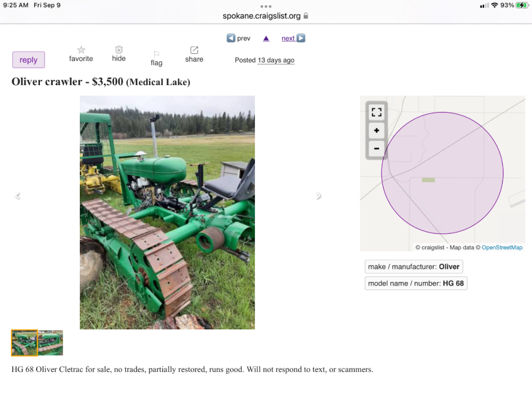The height and width of the screenshot is (399, 532).
Task: Show next photo with right arrow
Action: tap(319, 196)
